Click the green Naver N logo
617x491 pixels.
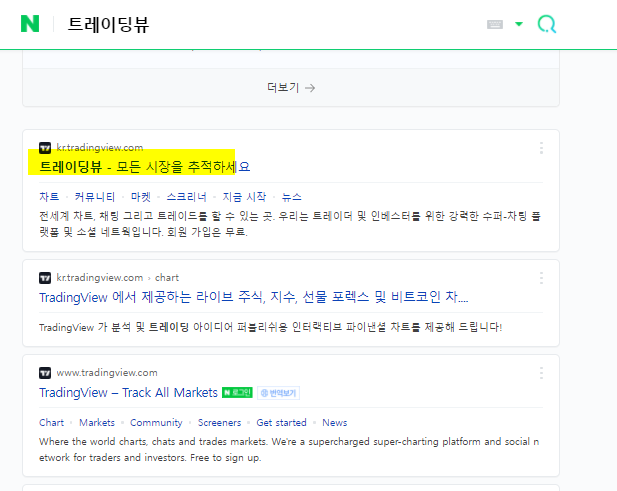[x=30, y=24]
